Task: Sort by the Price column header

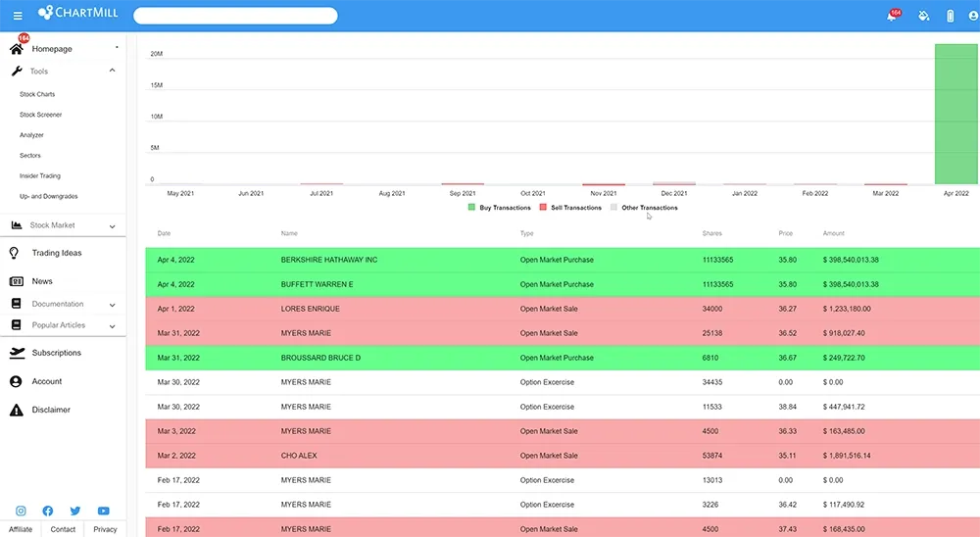Action: tap(786, 233)
